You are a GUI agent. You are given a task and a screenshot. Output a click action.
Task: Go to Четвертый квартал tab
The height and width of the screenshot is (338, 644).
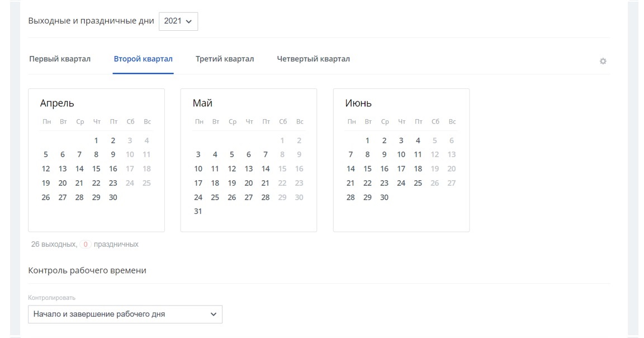point(313,59)
